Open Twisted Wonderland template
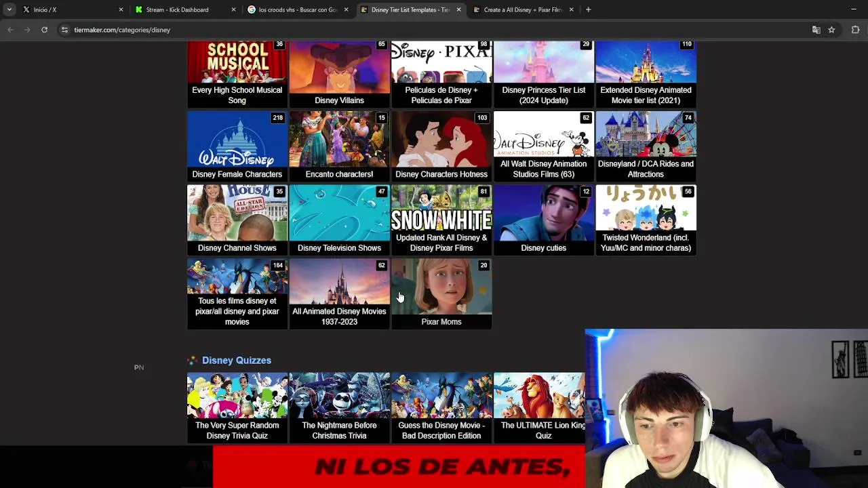This screenshot has width=868, height=488. pos(646,220)
